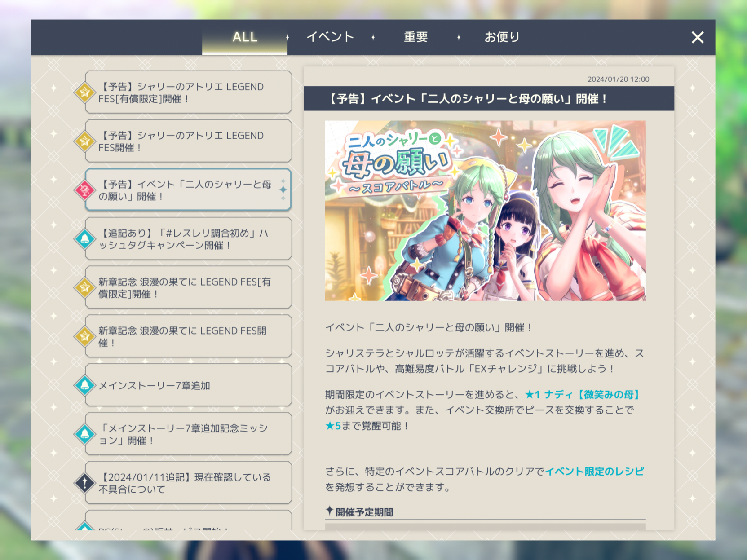The height and width of the screenshot is (560, 747).
Task: Open the 重要 tab
Action: (x=415, y=37)
